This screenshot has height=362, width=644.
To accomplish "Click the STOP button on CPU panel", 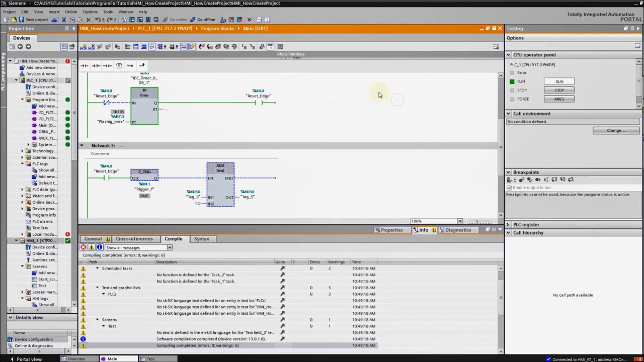I will (559, 90).
